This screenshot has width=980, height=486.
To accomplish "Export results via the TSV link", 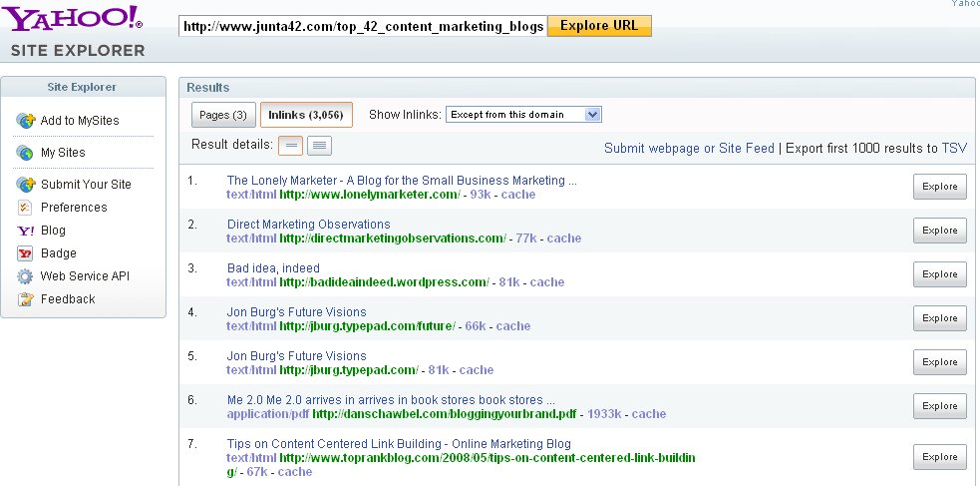I will 954,149.
